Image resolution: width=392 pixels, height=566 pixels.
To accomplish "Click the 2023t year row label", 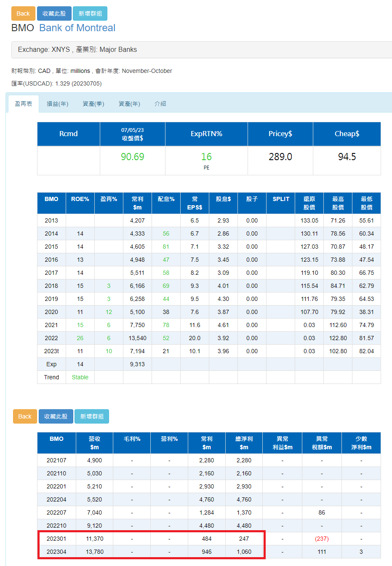I will pos(51,351).
